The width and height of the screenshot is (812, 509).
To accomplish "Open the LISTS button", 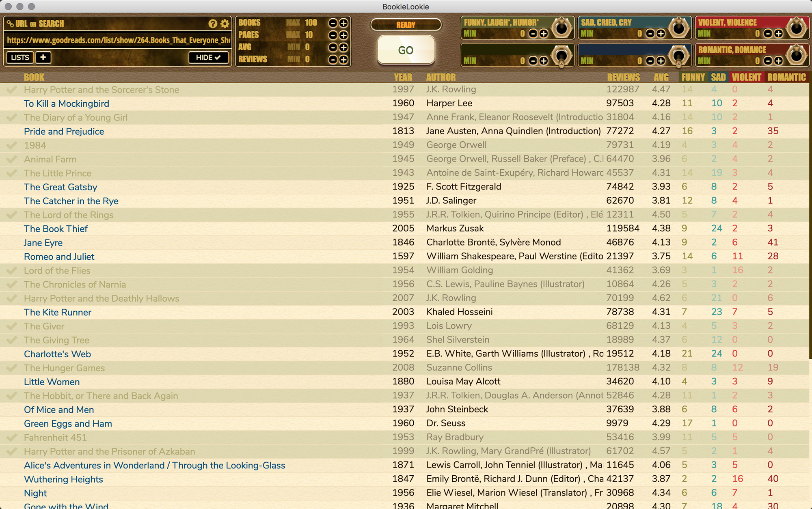I will point(20,57).
